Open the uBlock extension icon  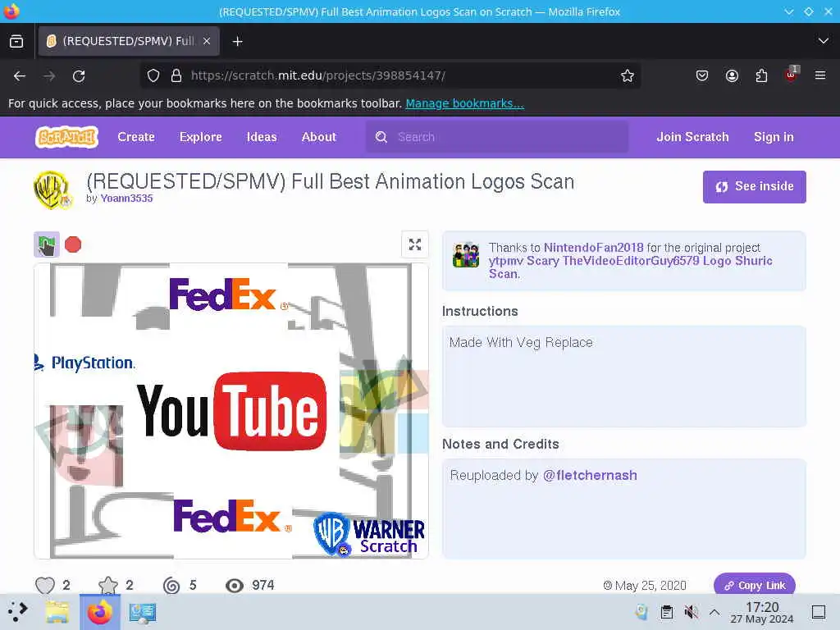pos(792,75)
